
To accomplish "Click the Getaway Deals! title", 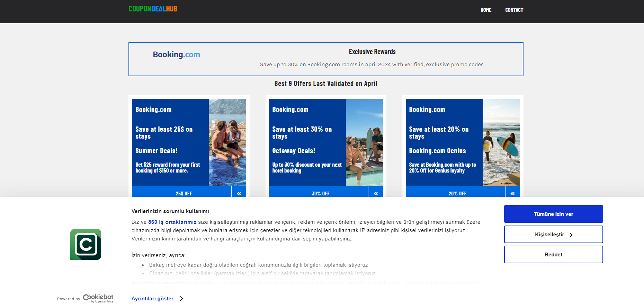I will 294,151.
